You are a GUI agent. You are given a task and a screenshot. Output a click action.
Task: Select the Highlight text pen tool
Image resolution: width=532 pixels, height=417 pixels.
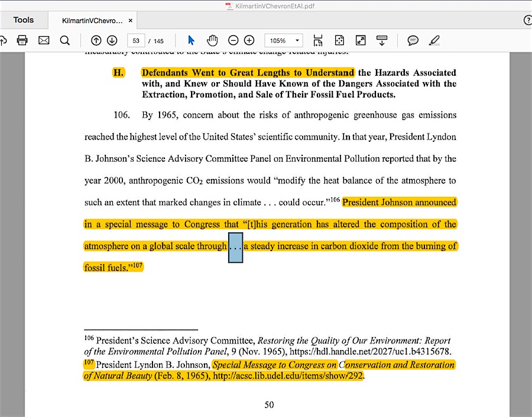click(434, 40)
